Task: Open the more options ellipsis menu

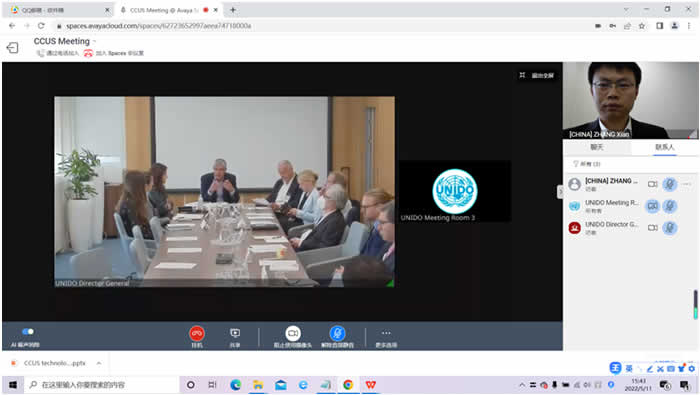Action: point(386,333)
